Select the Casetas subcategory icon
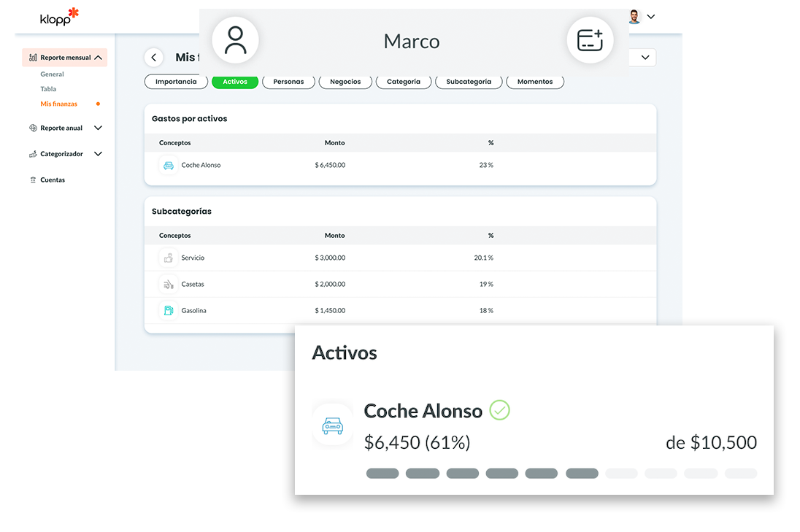This screenshot has width=800, height=532. pyautogui.click(x=168, y=285)
